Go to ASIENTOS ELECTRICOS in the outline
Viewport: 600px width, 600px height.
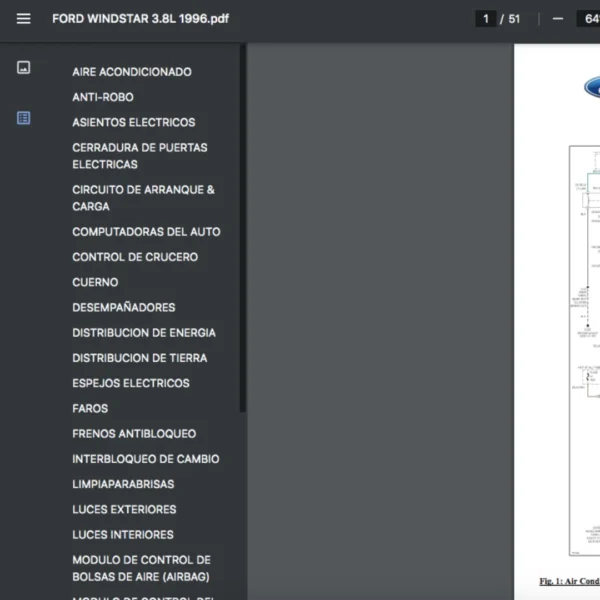[134, 122]
